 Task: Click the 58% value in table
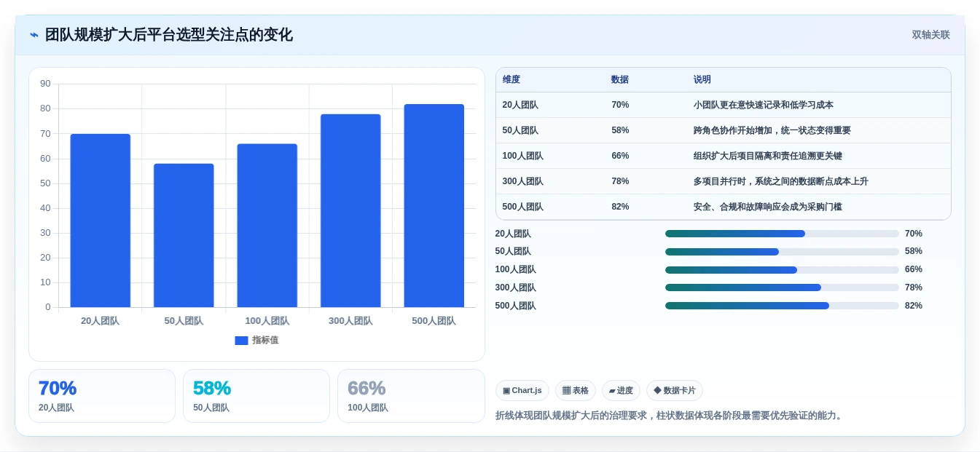[620, 131]
